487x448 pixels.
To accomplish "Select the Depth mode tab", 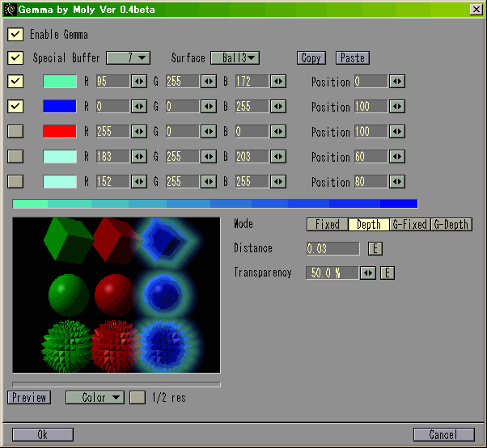I will [x=369, y=224].
